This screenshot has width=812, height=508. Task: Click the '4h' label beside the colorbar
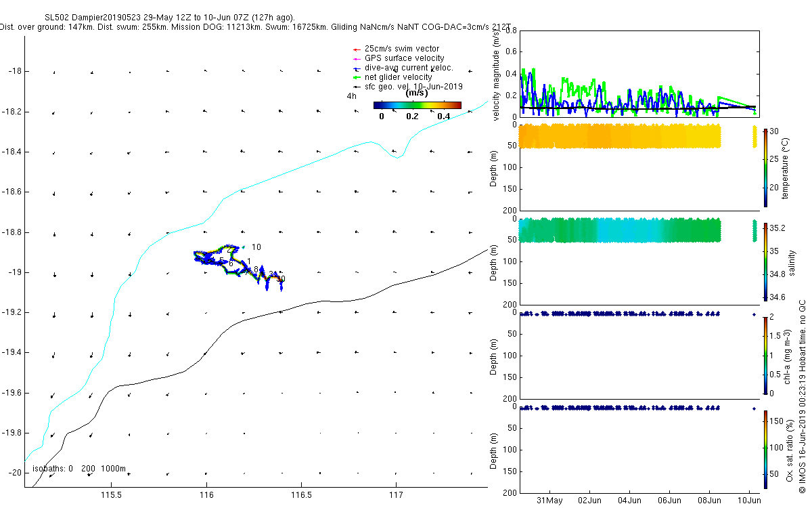351,96
